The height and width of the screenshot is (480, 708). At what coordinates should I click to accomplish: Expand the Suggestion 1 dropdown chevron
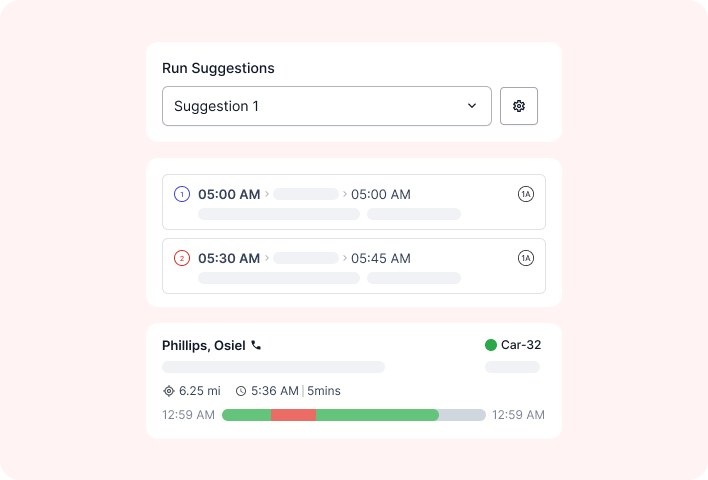point(472,106)
